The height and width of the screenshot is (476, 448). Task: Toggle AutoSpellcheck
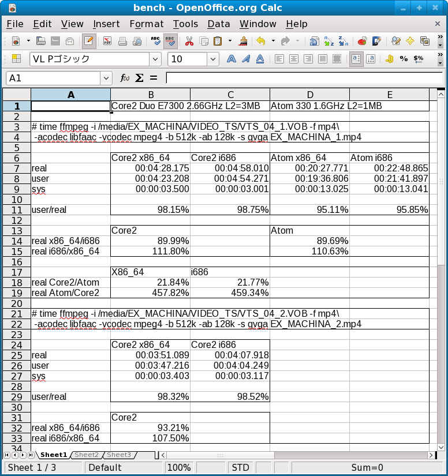coord(170,41)
